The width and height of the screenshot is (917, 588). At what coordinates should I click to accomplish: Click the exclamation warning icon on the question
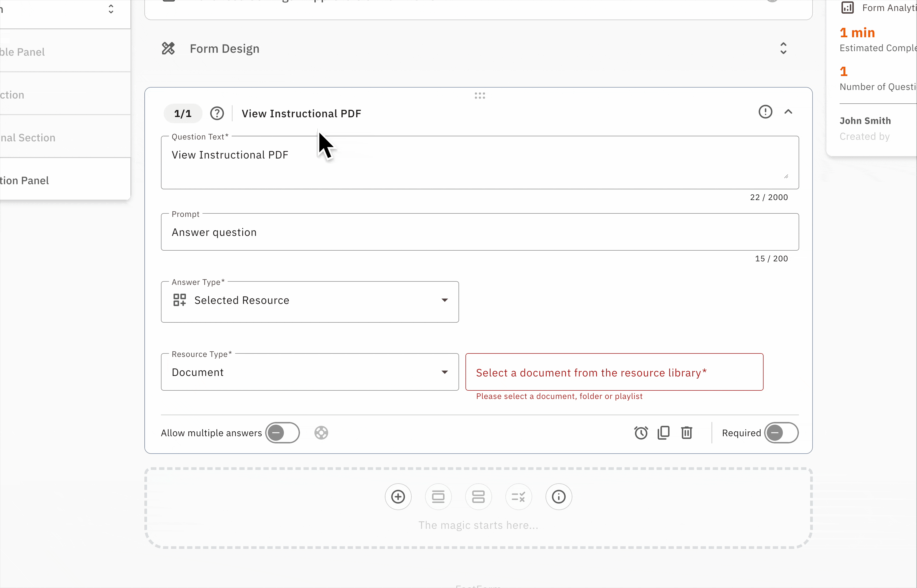(765, 112)
